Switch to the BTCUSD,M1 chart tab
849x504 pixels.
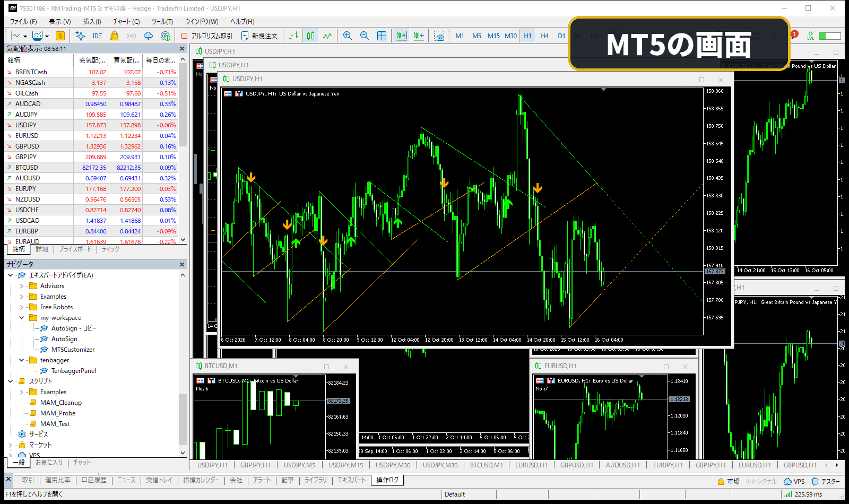coord(486,465)
